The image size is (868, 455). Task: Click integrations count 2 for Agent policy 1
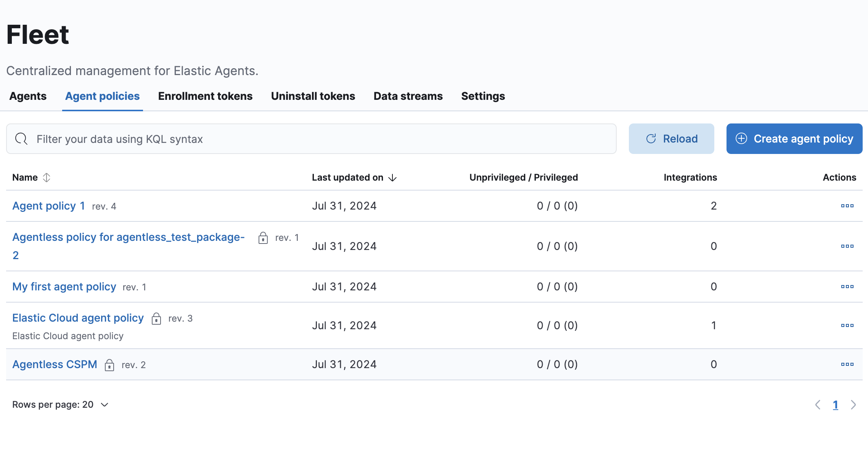714,206
